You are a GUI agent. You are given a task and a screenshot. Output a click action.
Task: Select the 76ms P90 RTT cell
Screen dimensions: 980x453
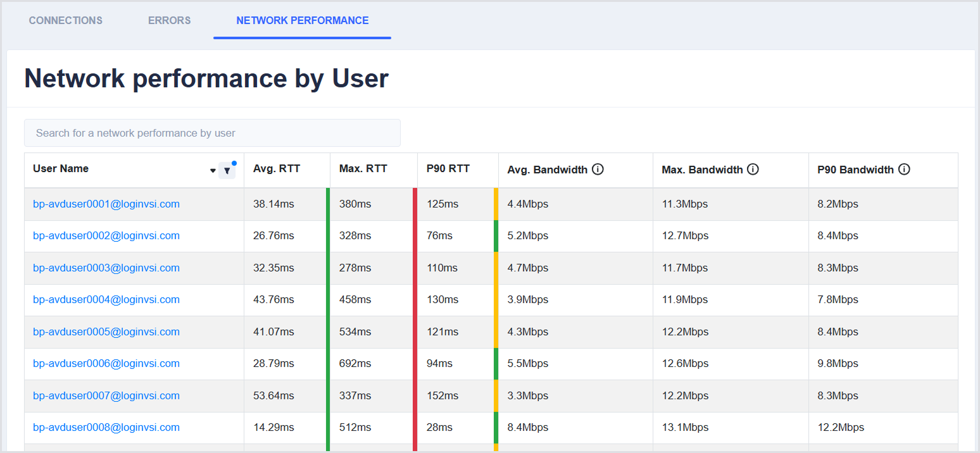[458, 235]
